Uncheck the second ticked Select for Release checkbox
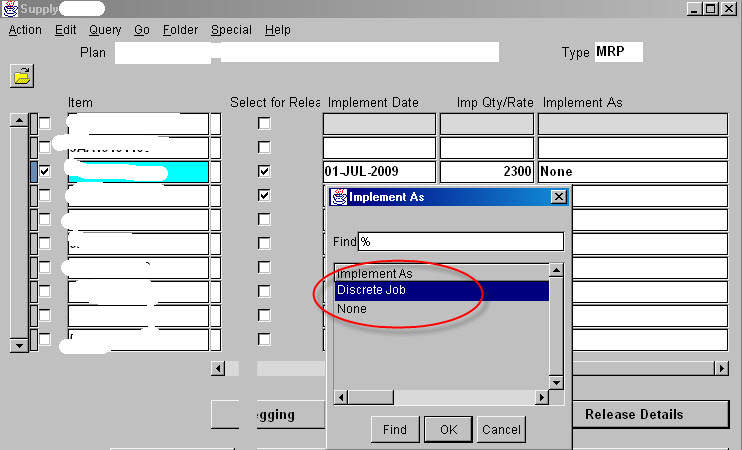The width and height of the screenshot is (742, 450). click(264, 195)
